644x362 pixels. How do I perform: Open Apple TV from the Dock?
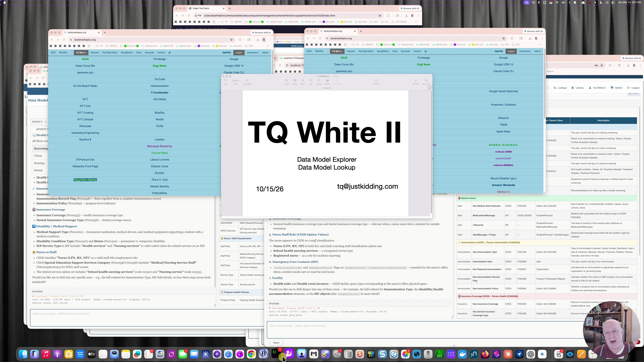click(x=92, y=354)
